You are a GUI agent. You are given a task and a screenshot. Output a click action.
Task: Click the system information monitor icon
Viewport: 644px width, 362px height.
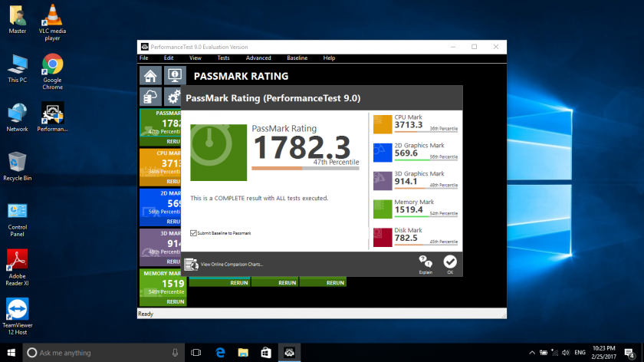pyautogui.click(x=173, y=75)
